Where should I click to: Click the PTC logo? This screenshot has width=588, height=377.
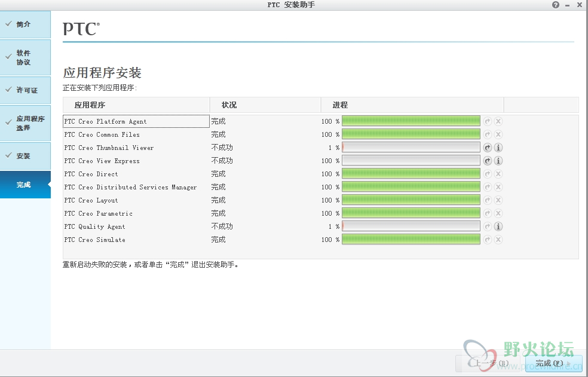81,29
